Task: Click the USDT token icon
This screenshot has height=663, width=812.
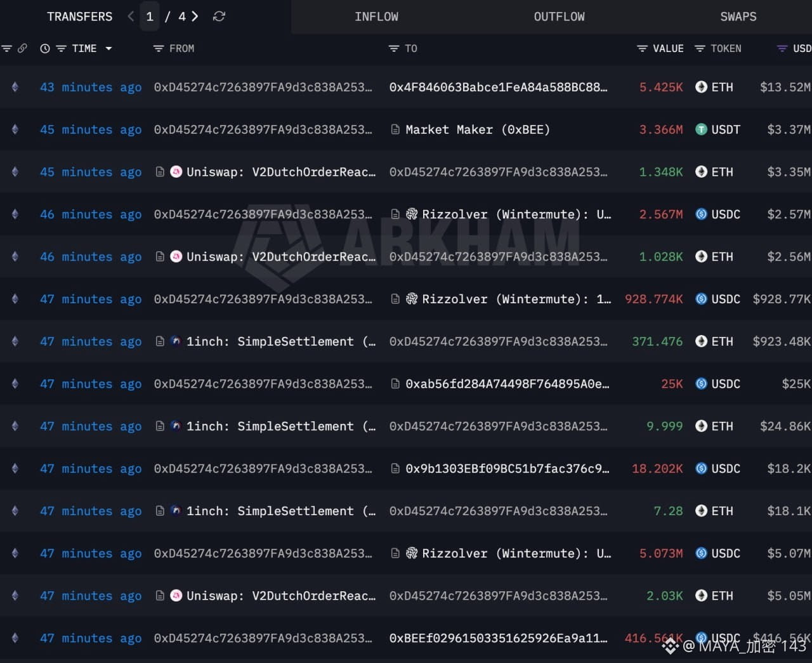Action: 701,129
